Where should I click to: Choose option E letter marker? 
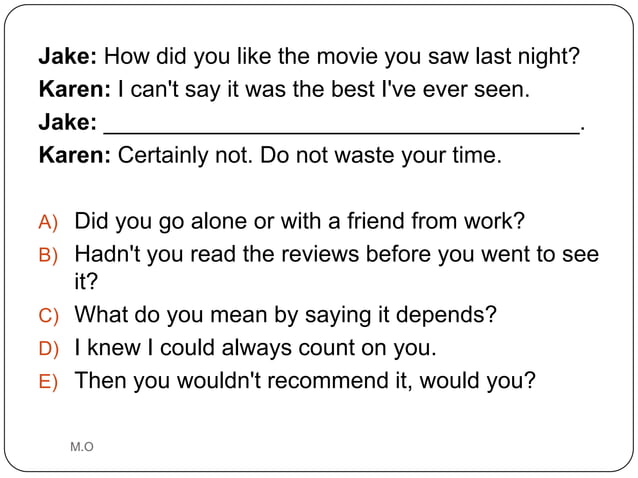tap(49, 381)
